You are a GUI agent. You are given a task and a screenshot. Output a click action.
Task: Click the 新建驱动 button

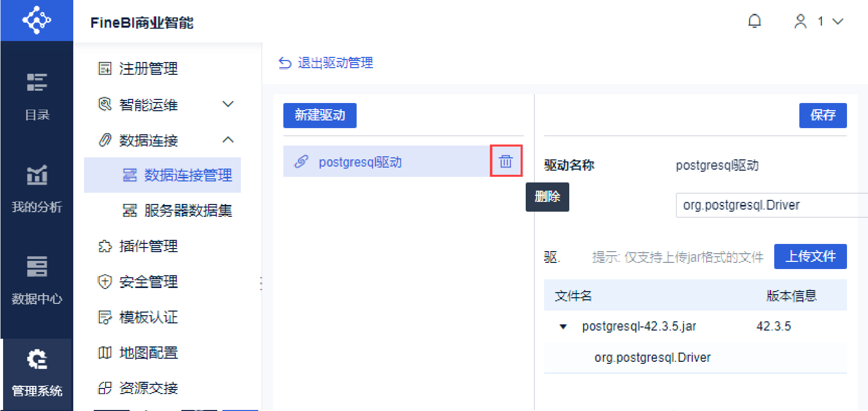pos(320,115)
